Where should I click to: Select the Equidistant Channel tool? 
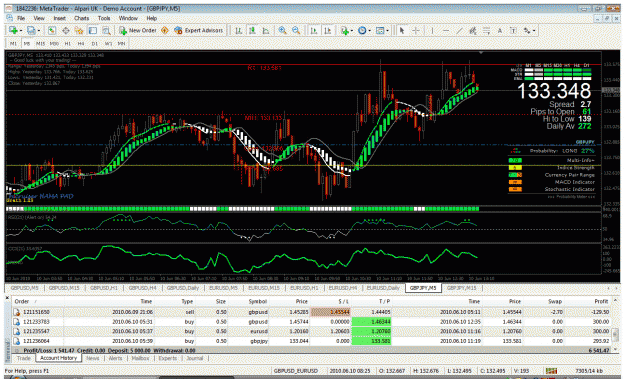point(473,30)
